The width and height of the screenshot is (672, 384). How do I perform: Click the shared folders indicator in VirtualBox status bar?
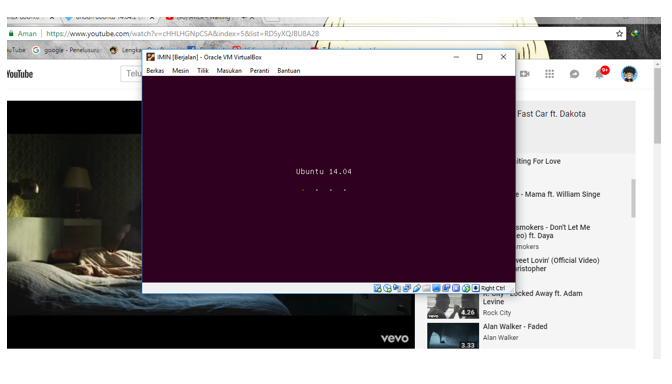coord(426,288)
